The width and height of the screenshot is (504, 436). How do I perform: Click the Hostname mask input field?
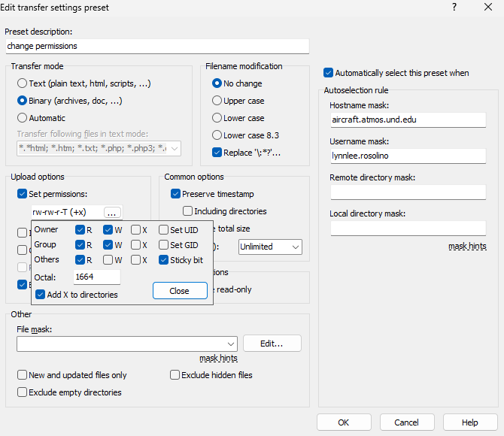coord(408,120)
